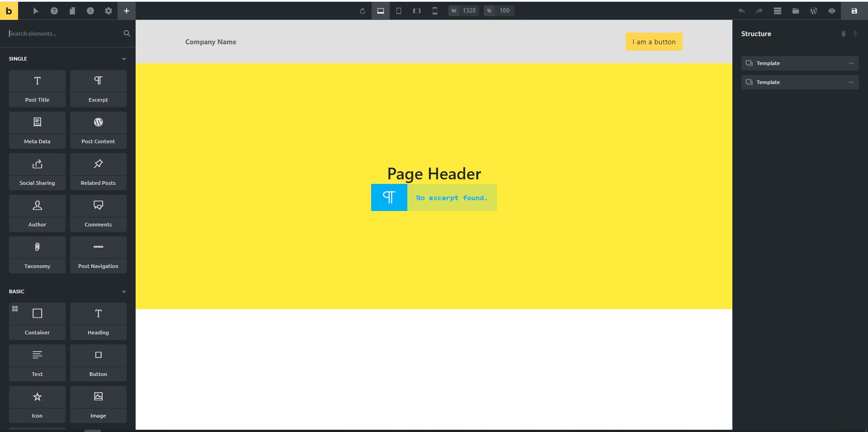This screenshot has height=432, width=868.
Task: Add the Image element
Action: (98, 404)
